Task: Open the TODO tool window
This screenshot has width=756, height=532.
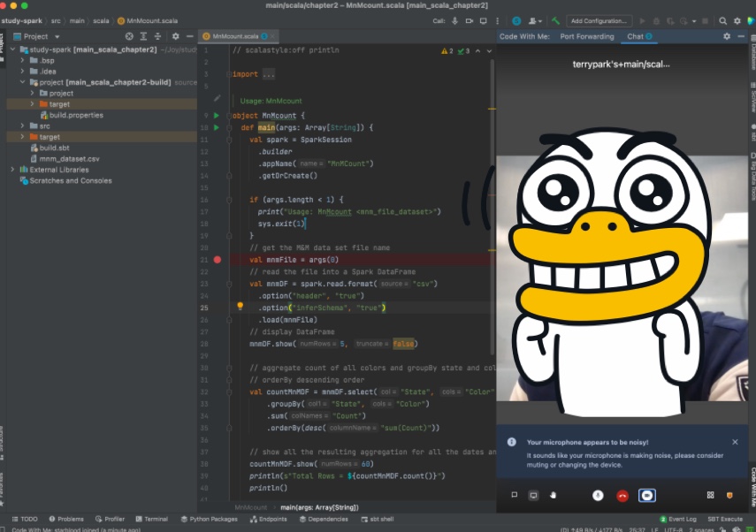Action: click(25, 519)
